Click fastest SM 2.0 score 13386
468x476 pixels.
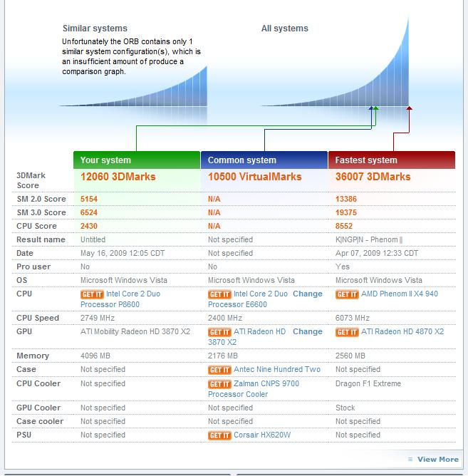(x=346, y=199)
